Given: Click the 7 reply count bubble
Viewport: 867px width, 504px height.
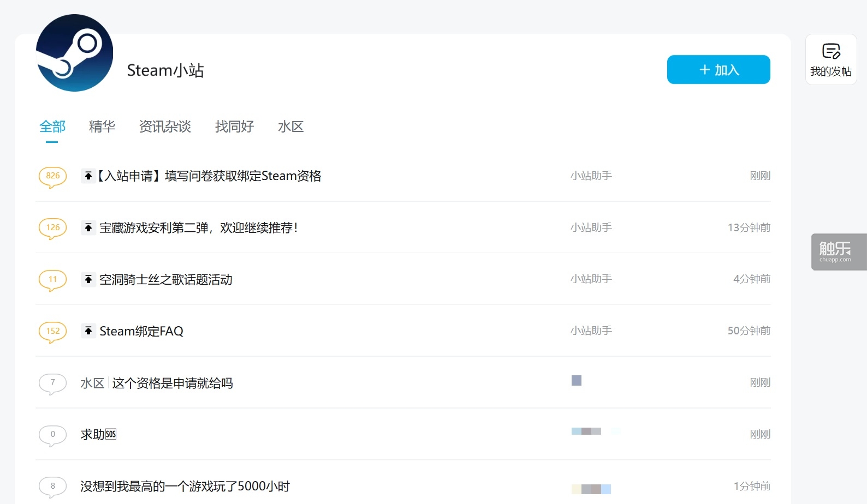Looking at the screenshot, I should click(x=53, y=383).
